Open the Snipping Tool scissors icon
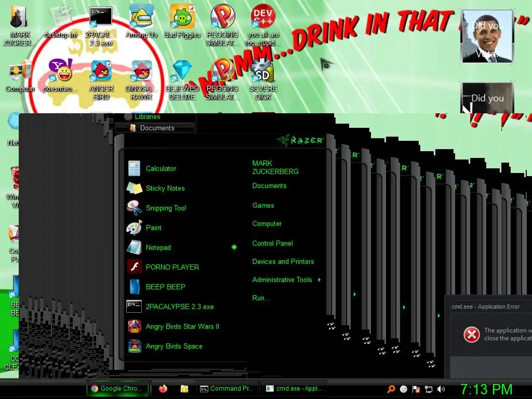The image size is (532, 399). tap(135, 208)
